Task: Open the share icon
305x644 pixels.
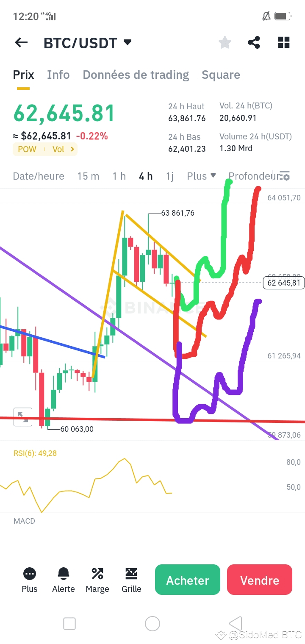Action: [x=254, y=42]
